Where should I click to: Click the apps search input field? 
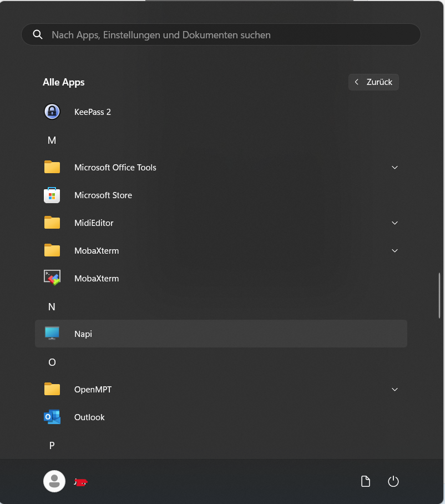click(222, 34)
